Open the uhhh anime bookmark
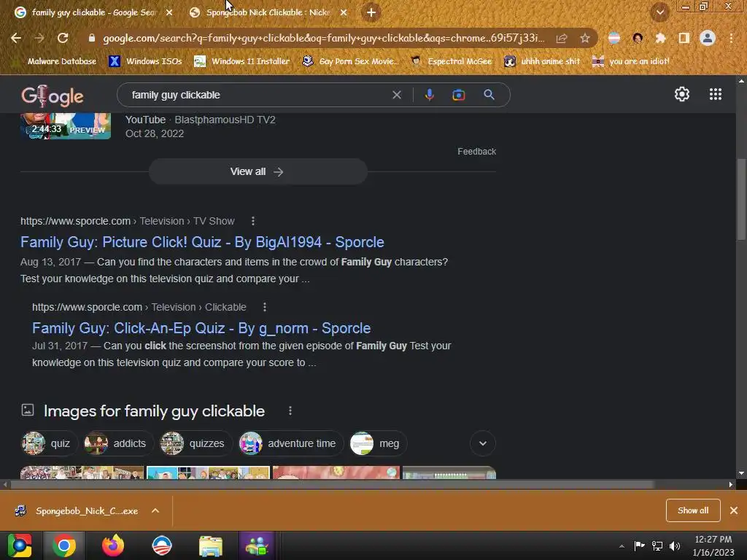Viewport: 747px width, 560px height. pyautogui.click(x=543, y=61)
